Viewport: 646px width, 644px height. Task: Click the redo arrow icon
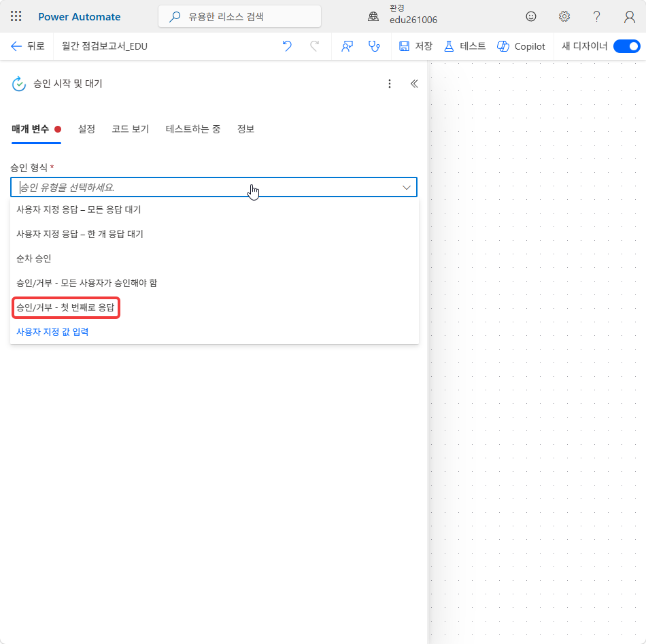coord(314,46)
